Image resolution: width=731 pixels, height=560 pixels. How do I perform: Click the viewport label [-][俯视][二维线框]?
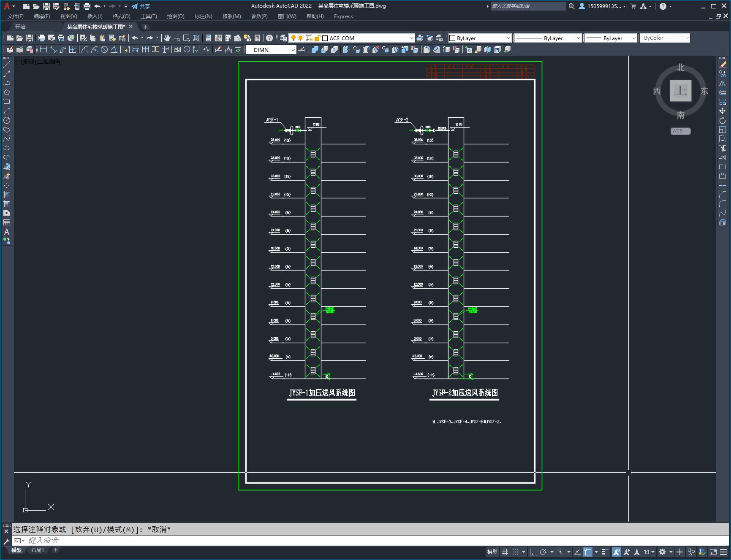pyautogui.click(x=38, y=62)
